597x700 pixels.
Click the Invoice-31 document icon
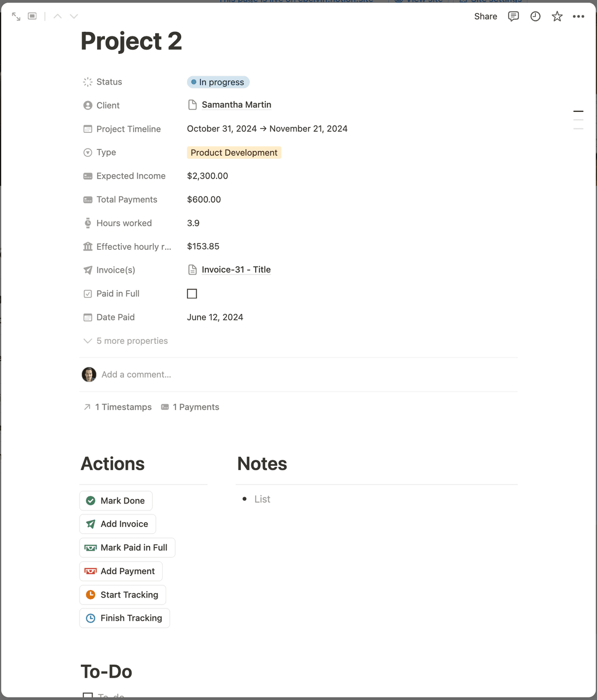[x=193, y=270]
